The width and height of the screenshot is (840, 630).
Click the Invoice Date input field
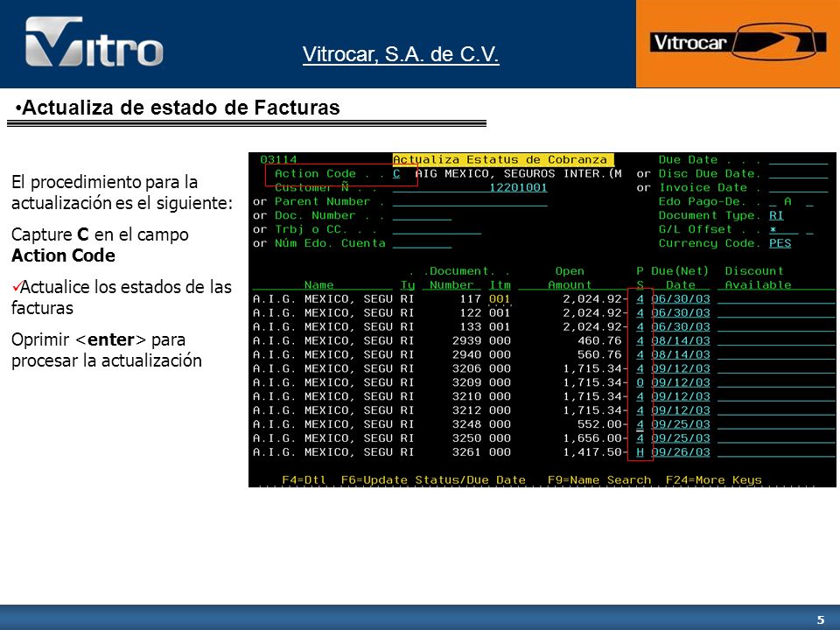(x=798, y=188)
